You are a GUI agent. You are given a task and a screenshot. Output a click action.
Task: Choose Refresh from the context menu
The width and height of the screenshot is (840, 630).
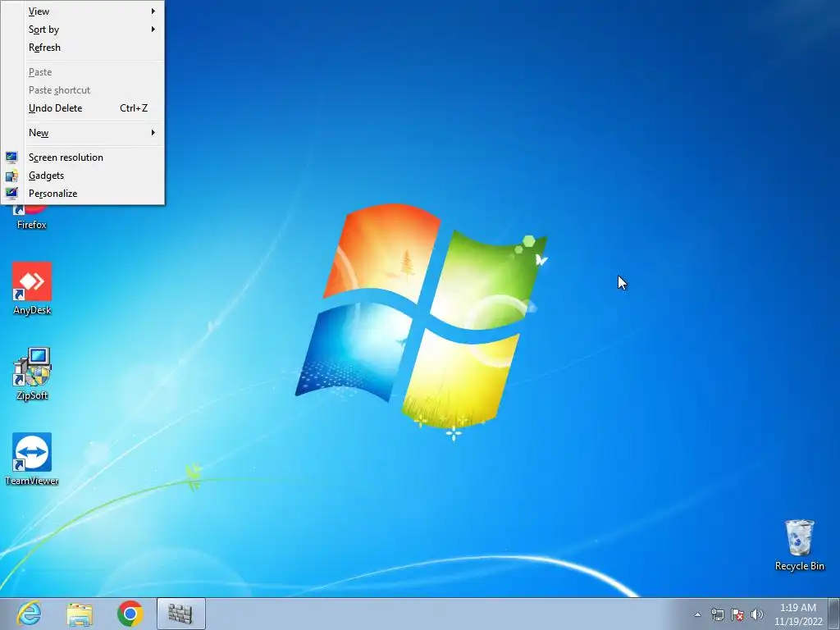tap(83, 48)
